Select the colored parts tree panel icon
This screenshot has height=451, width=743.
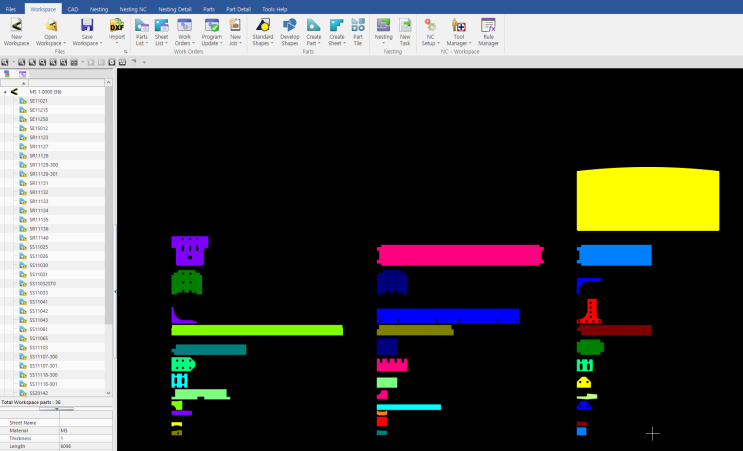[x=7, y=74]
